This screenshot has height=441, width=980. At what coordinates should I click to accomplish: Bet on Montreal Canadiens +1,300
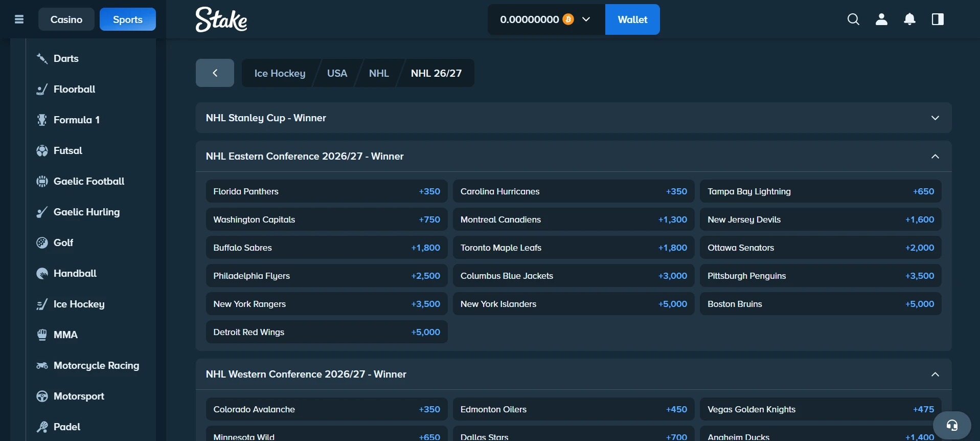pyautogui.click(x=574, y=219)
